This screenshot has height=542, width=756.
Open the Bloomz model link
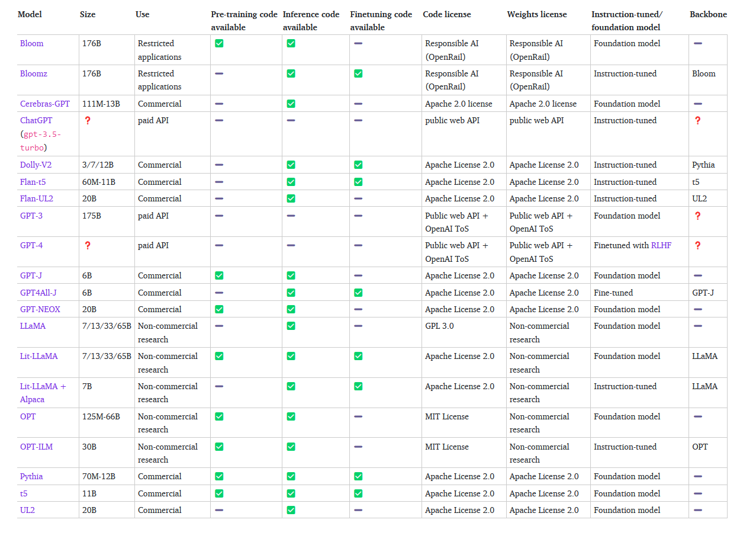click(34, 73)
